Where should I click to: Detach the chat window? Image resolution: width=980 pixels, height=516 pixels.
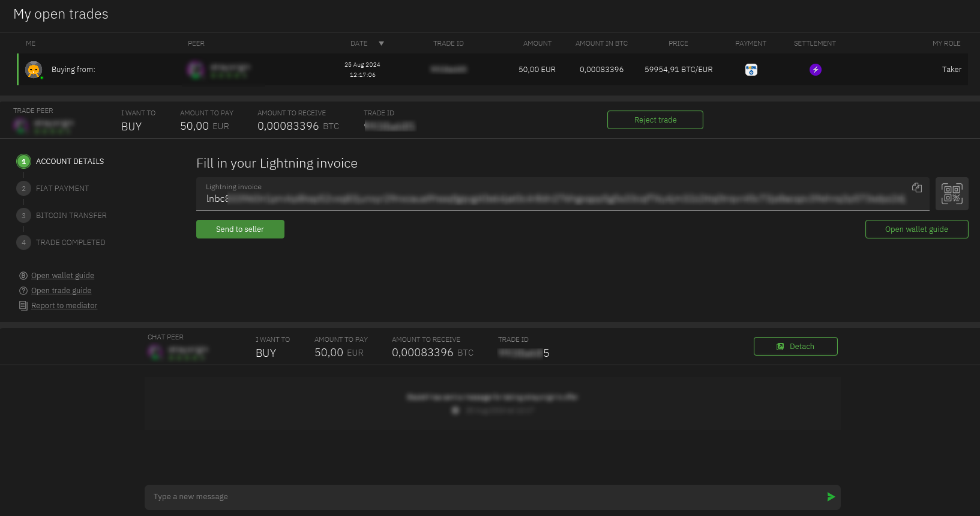pos(795,347)
